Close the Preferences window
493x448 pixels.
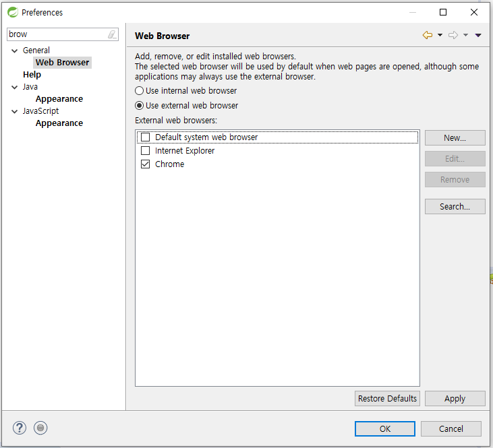[x=474, y=12]
